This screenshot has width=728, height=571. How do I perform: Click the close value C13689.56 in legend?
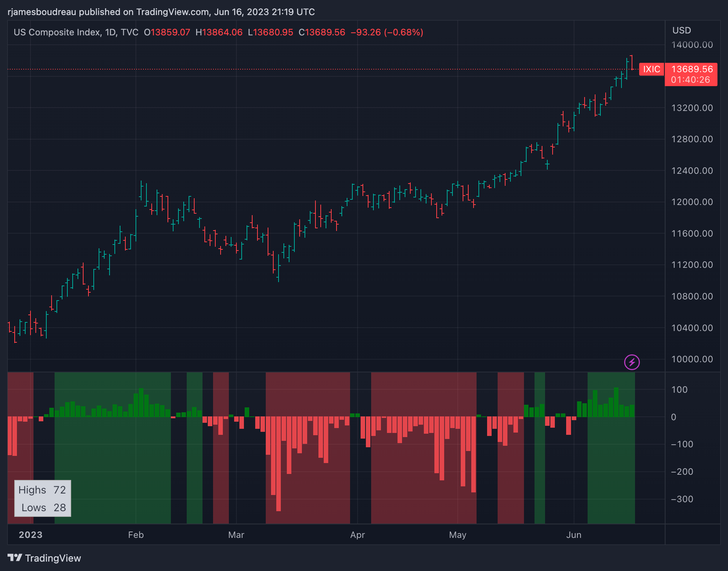pos(322,32)
